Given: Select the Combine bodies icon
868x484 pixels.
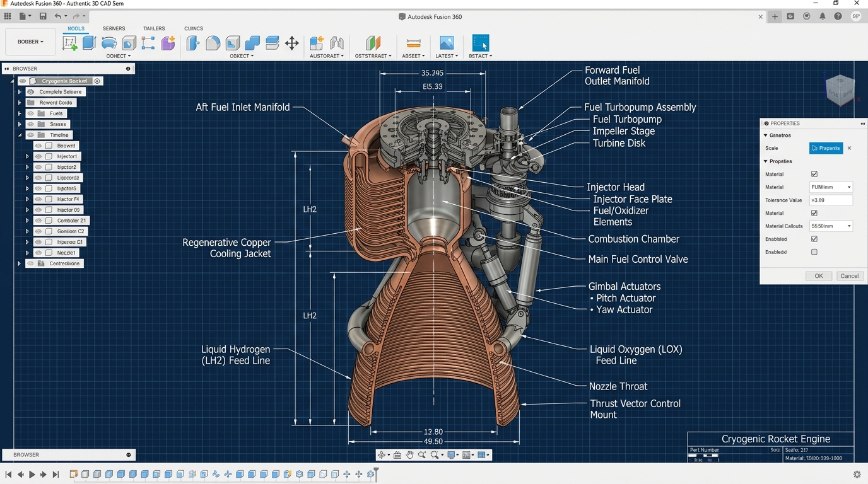Looking at the screenshot, I should pyautogui.click(x=252, y=43).
